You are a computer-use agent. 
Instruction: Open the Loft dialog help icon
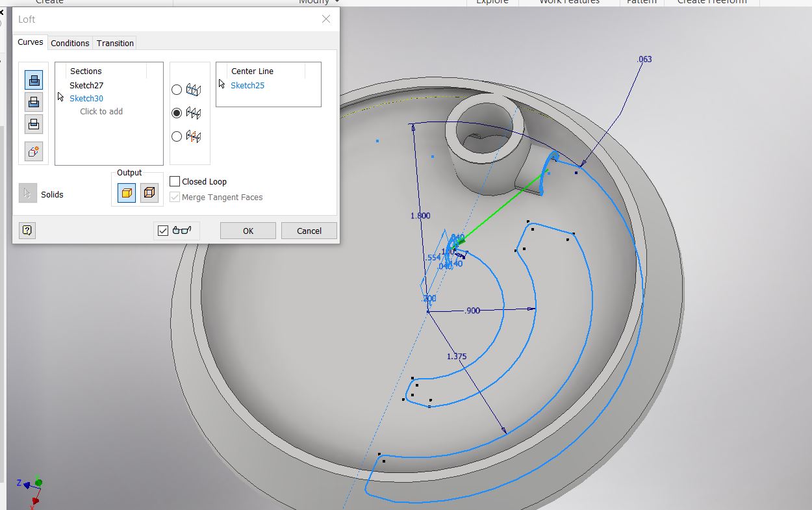pos(27,230)
